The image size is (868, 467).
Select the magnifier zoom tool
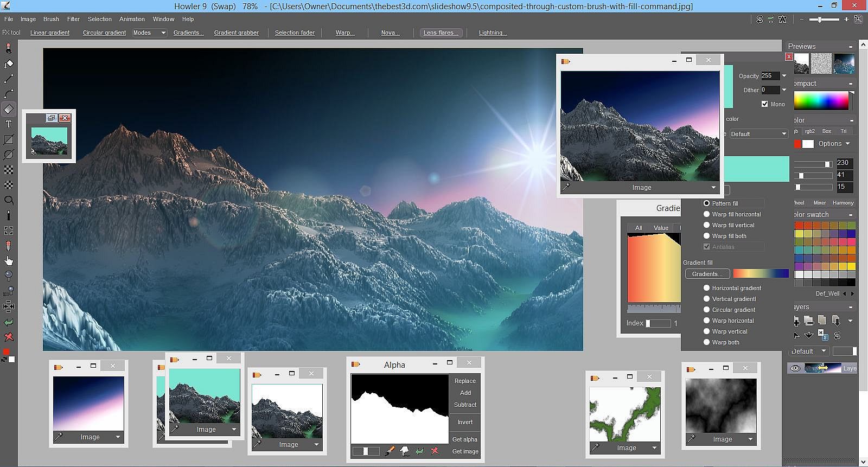9,200
